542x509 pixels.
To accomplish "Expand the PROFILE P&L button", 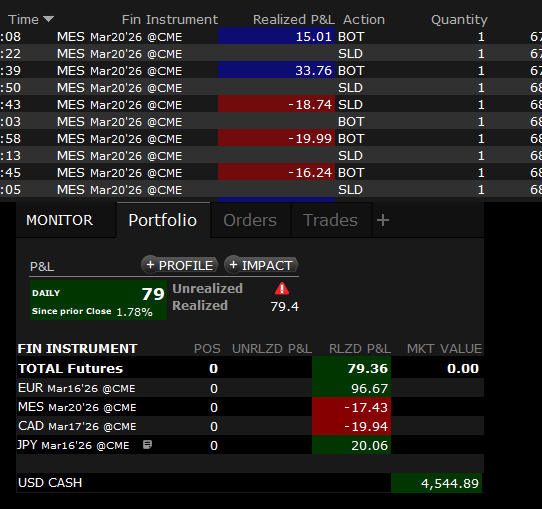I will tap(179, 265).
